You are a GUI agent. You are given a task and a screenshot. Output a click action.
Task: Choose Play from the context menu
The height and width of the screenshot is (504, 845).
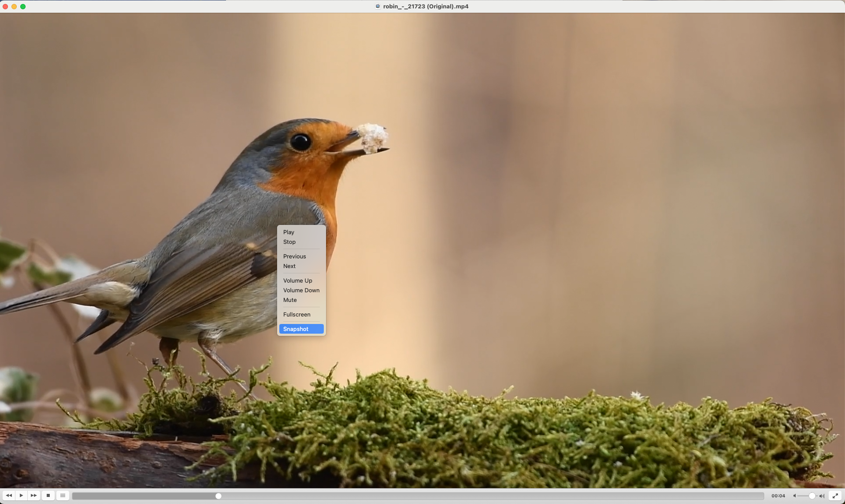coord(289,232)
